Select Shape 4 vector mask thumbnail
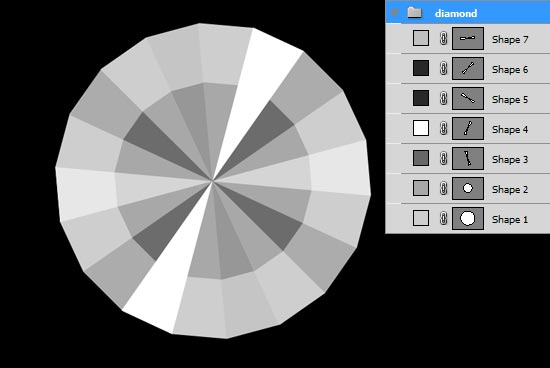 (x=468, y=128)
